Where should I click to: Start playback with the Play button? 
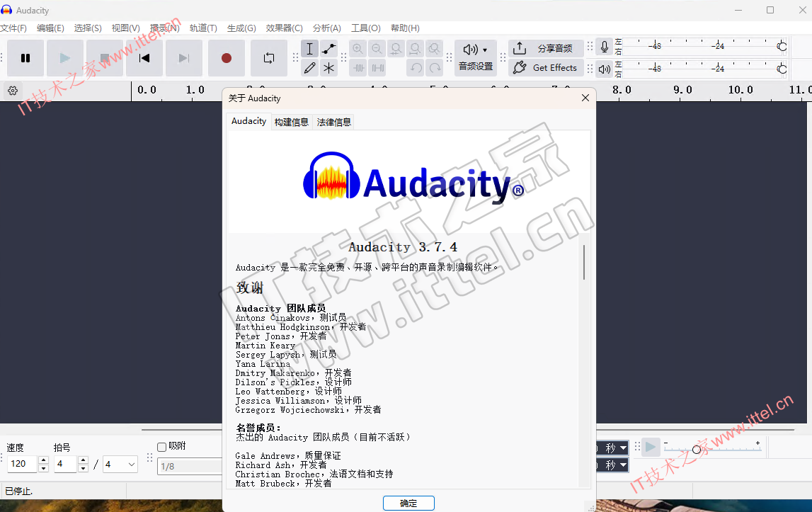coord(64,58)
